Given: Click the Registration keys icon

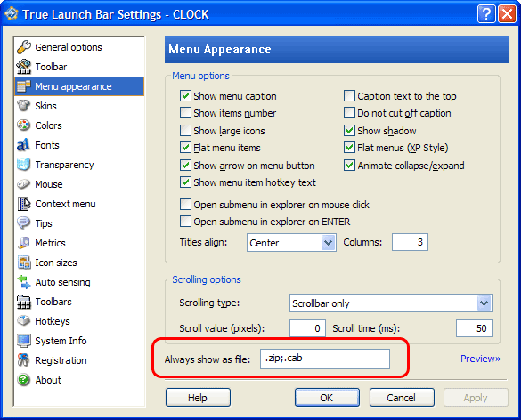Looking at the screenshot, I should [23, 360].
